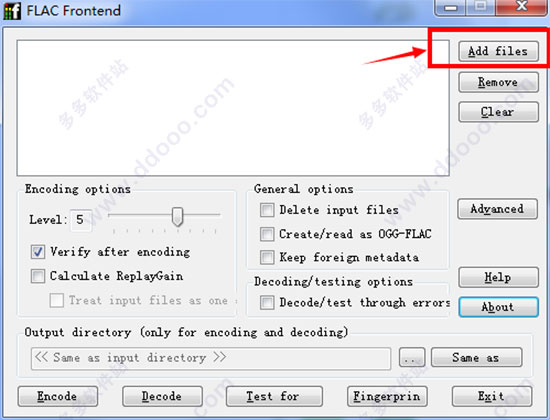This screenshot has height=420, width=550.
Task: Click the FLAC Frontend title bar icon
Action: tap(12, 11)
